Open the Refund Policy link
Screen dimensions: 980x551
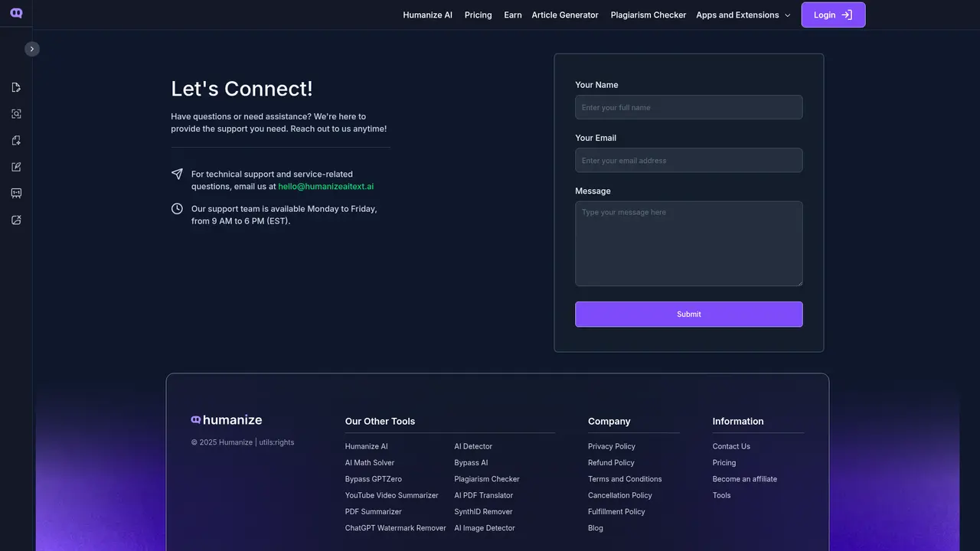[x=611, y=463]
